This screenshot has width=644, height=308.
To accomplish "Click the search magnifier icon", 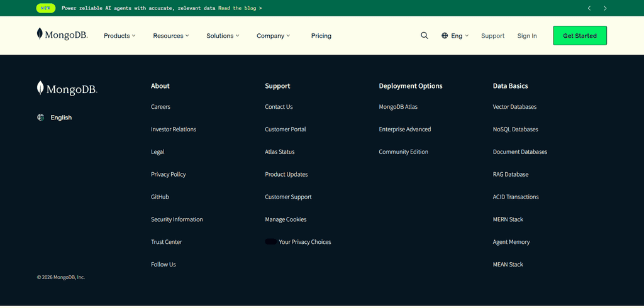I will (x=425, y=36).
